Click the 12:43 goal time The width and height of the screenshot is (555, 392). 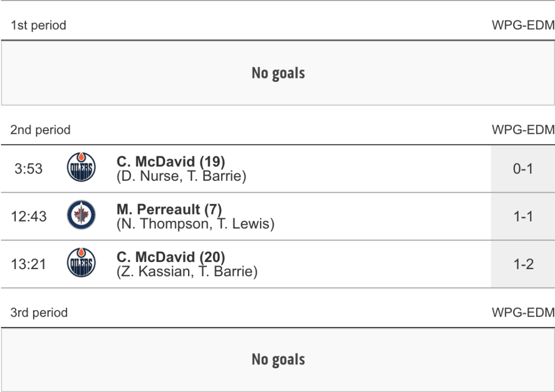tap(29, 217)
